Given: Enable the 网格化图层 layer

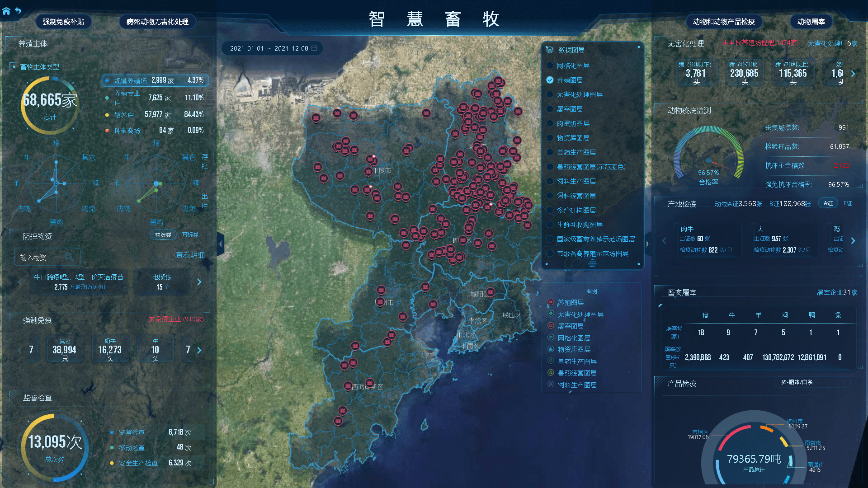Looking at the screenshot, I should (x=550, y=66).
